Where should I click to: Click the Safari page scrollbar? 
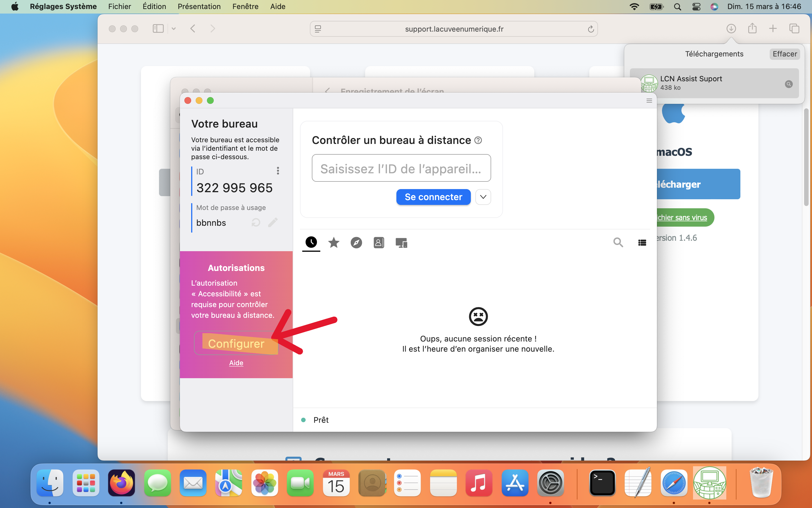(806, 157)
